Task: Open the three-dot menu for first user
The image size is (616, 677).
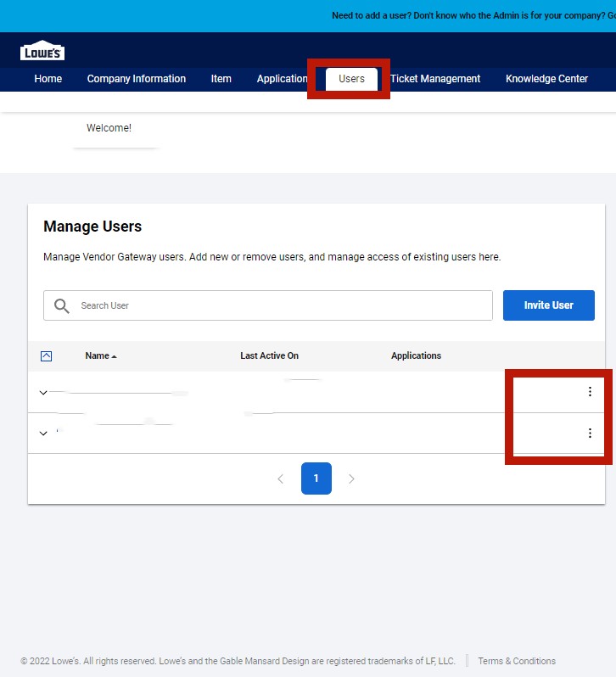Action: (590, 392)
